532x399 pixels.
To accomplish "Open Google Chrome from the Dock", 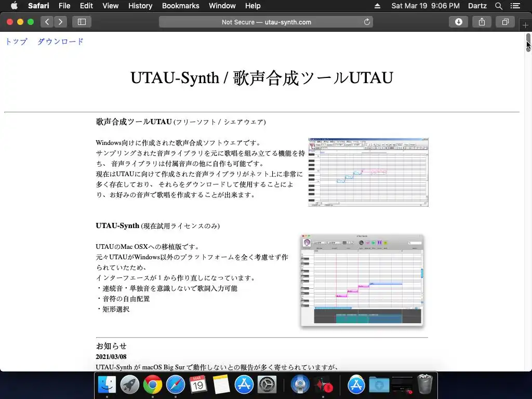I will click(x=153, y=384).
